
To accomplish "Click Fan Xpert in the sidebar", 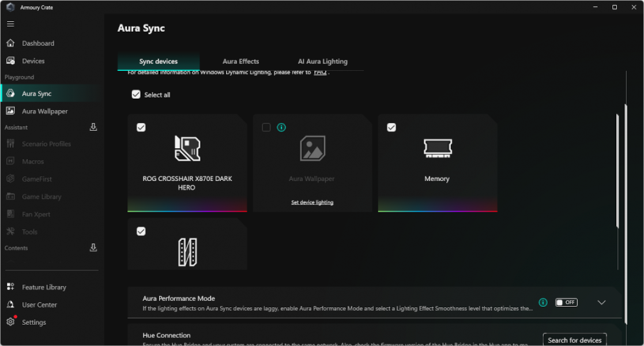I will tap(52, 214).
